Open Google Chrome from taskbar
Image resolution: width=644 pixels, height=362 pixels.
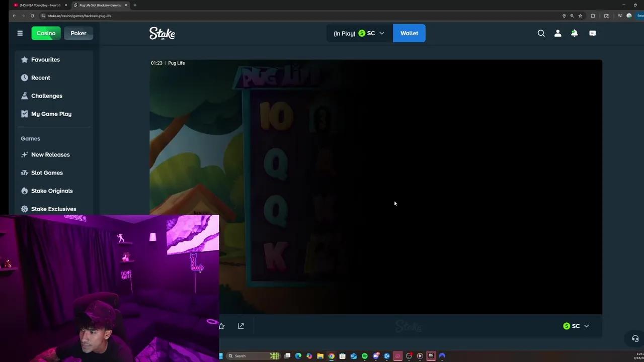point(331,356)
